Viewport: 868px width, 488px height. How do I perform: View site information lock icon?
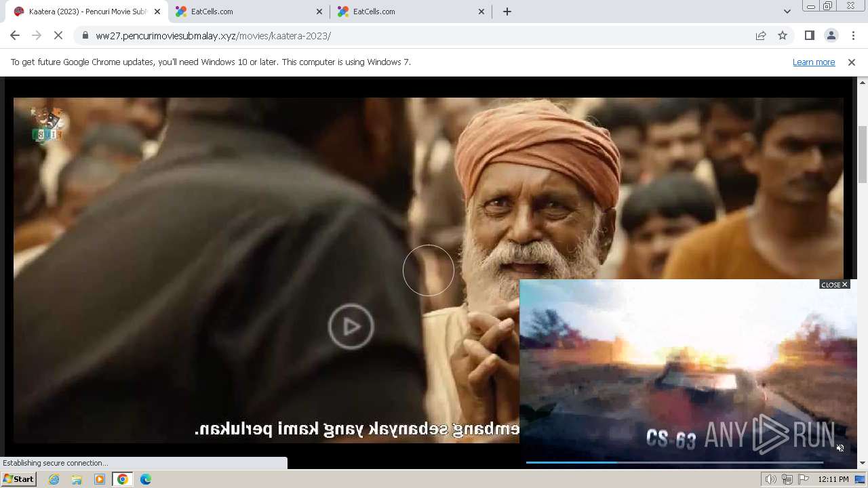pos(85,36)
